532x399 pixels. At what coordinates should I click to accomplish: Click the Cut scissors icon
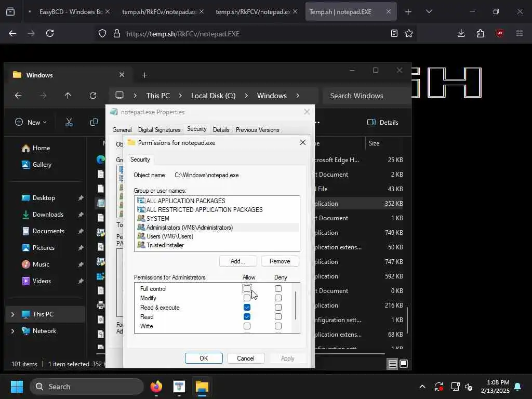(x=69, y=122)
